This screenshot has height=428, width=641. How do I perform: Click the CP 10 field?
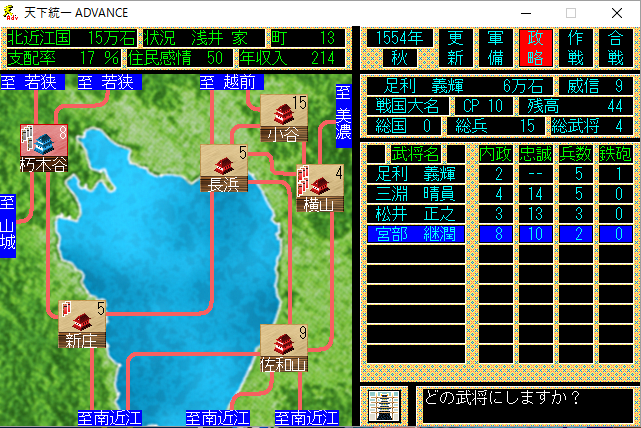point(484,106)
